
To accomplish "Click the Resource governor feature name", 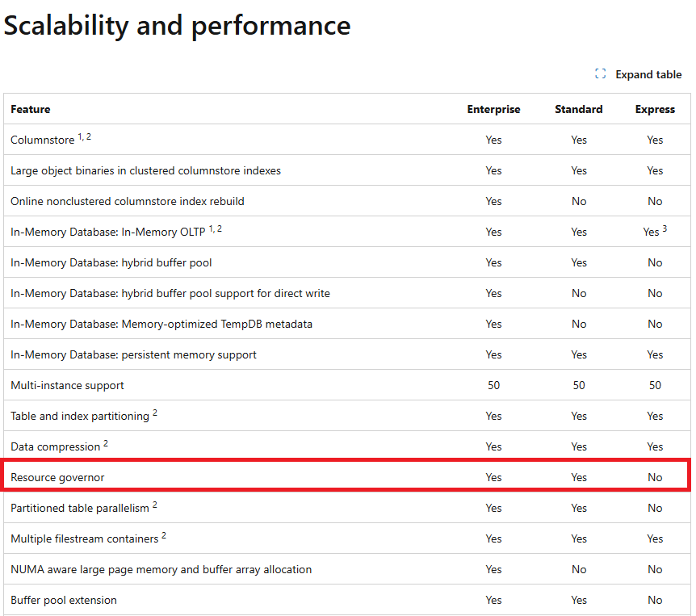I will [57, 477].
